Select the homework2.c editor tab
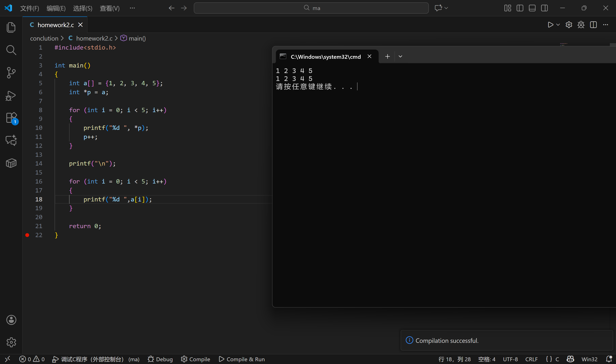The width and height of the screenshot is (616, 364). [x=55, y=25]
